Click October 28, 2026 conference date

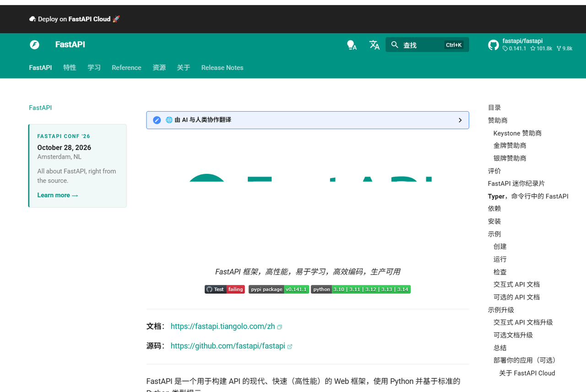coord(64,147)
